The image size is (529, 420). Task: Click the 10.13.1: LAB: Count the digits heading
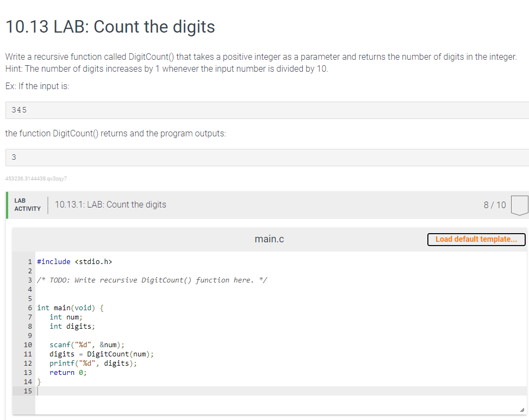(110, 205)
